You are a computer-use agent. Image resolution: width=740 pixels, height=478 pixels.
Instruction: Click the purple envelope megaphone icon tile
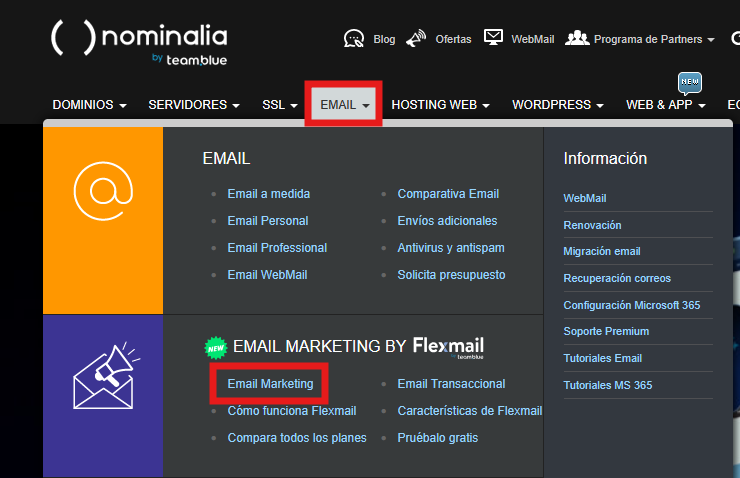(x=103, y=396)
